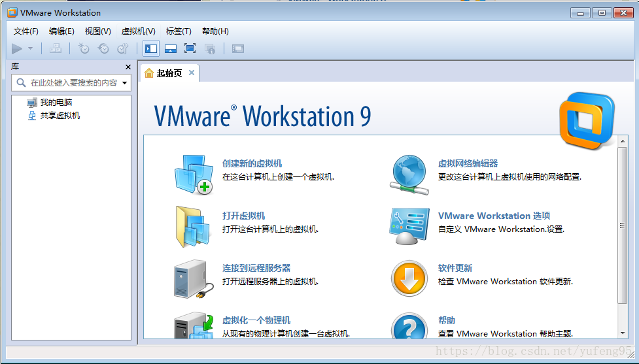
Task: Click the 在这台计算机上创建一个虚拟机 description text
Action: 278,177
